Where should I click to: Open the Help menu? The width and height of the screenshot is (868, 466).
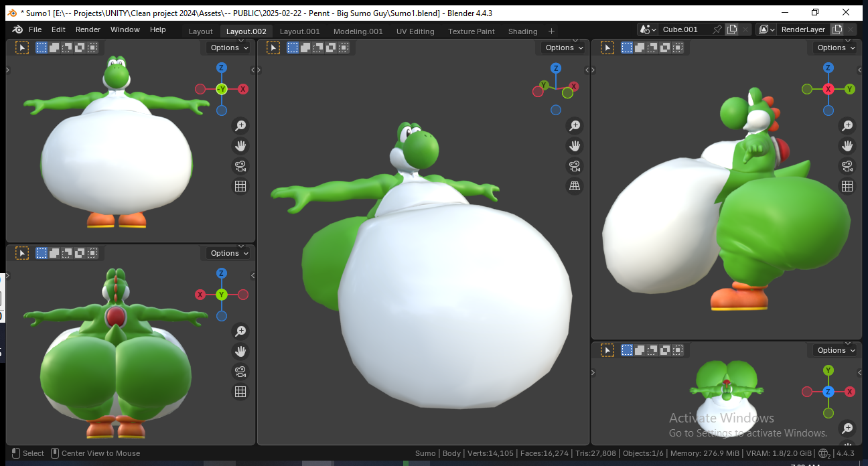pyautogui.click(x=158, y=29)
